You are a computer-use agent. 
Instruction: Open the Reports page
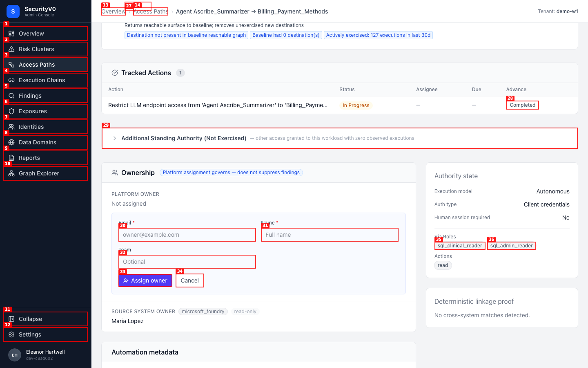tap(46, 158)
